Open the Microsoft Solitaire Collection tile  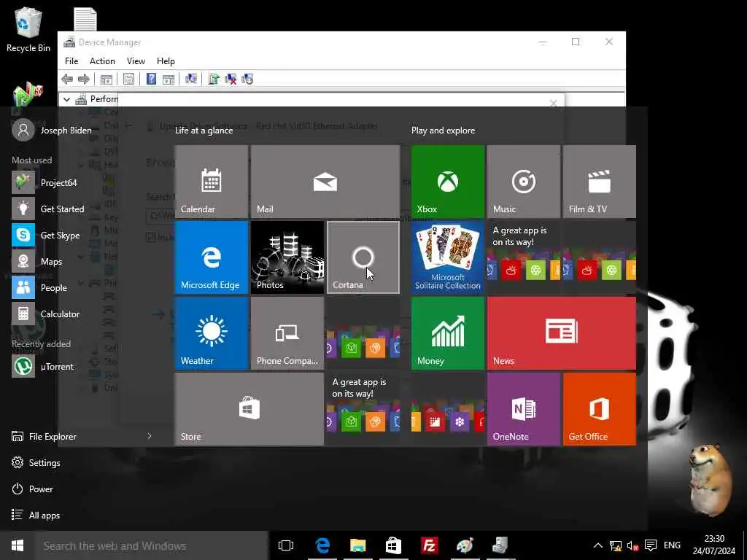click(448, 257)
